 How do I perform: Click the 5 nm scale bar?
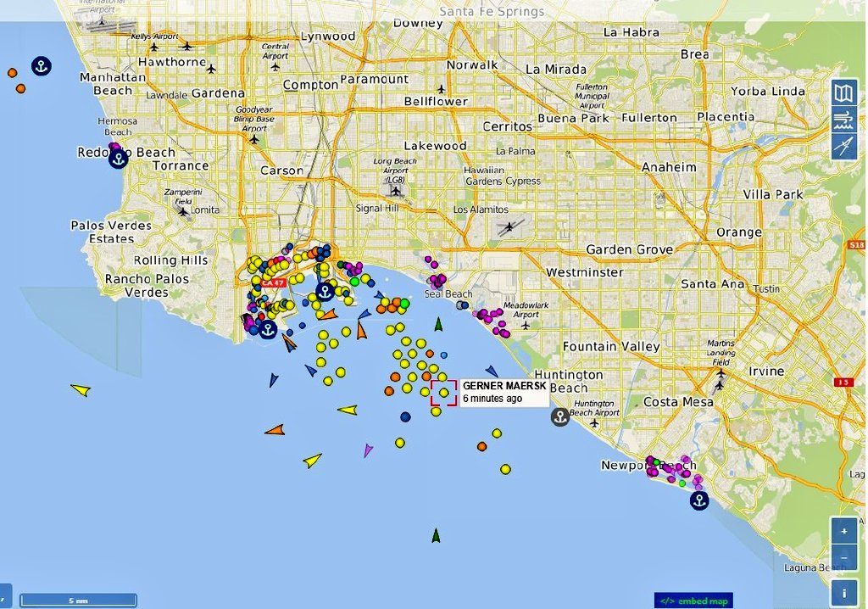pos(78,601)
